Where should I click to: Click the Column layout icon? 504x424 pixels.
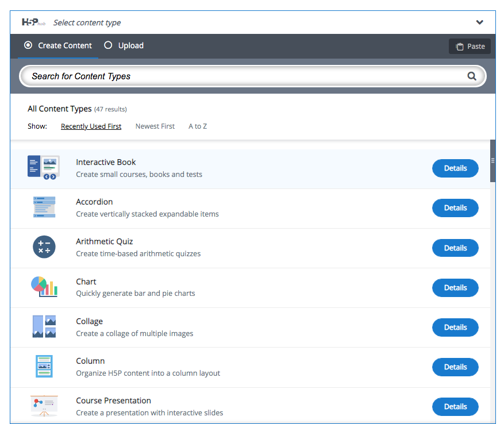44,366
